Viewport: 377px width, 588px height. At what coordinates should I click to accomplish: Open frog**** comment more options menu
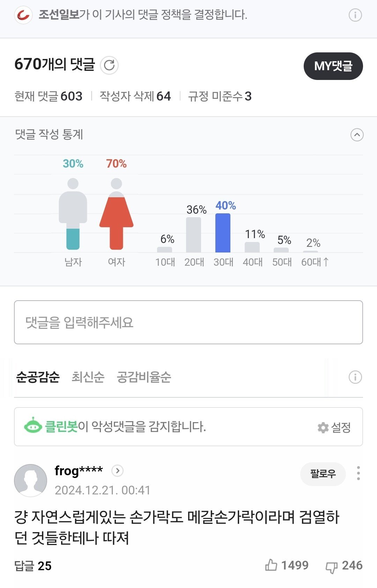tap(358, 473)
